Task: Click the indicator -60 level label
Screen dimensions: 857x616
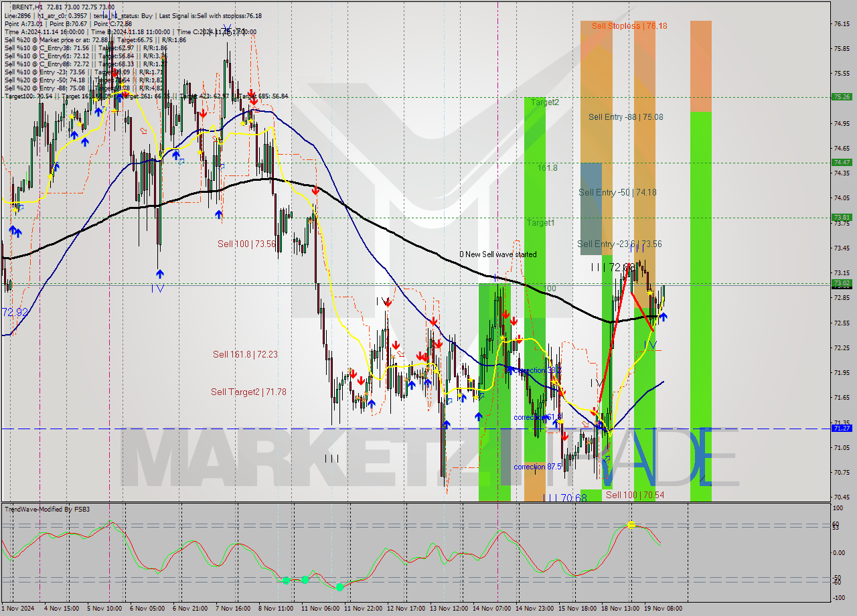Action: coord(838,582)
